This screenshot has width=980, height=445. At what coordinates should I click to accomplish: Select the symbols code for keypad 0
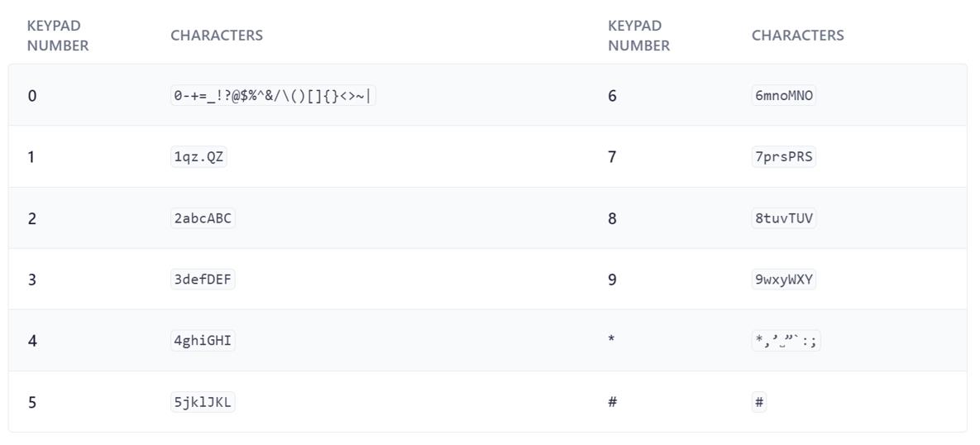click(273, 95)
